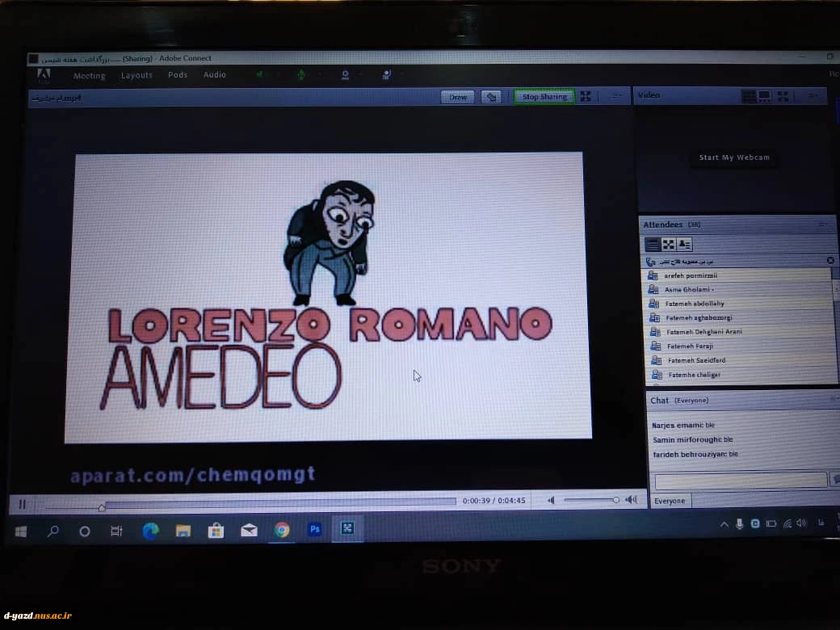Screen dimensions: 840x630
Task: Click Start My Webcam
Action: [734, 157]
